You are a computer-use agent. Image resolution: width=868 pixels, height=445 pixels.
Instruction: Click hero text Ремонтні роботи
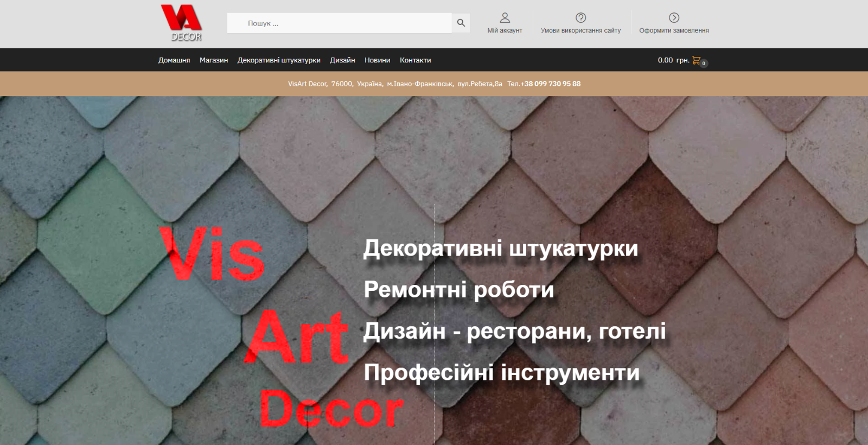459,289
